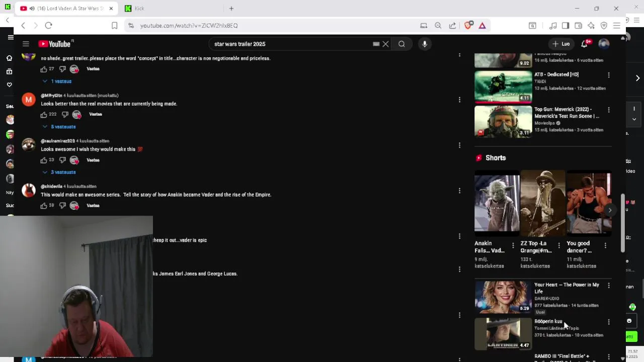Viewport: 644px width, 362px height.
Task: Dislike the 'no shade..great trailer' comment
Action: 62,69
